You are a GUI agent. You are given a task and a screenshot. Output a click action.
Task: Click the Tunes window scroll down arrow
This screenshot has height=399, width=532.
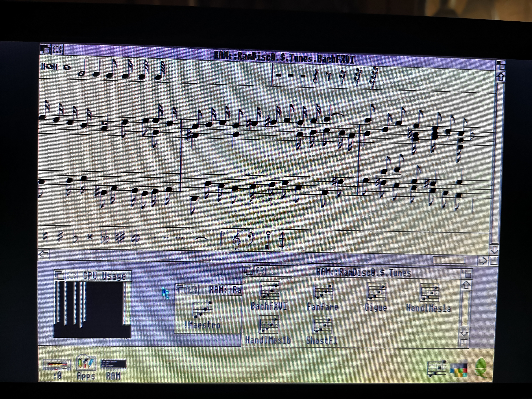pyautogui.click(x=464, y=333)
